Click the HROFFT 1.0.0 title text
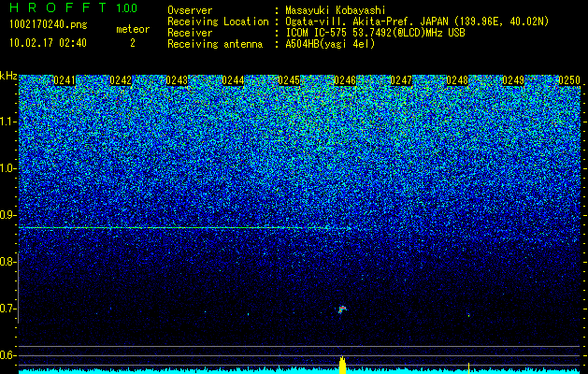Screen dimensions: 588x374 coord(74,7)
